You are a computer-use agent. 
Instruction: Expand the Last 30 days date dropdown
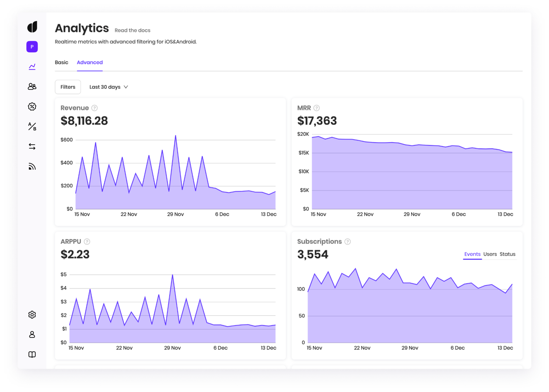[109, 87]
